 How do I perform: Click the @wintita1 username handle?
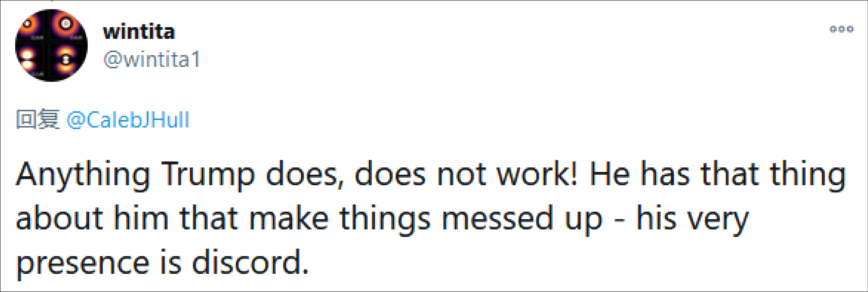click(x=152, y=60)
